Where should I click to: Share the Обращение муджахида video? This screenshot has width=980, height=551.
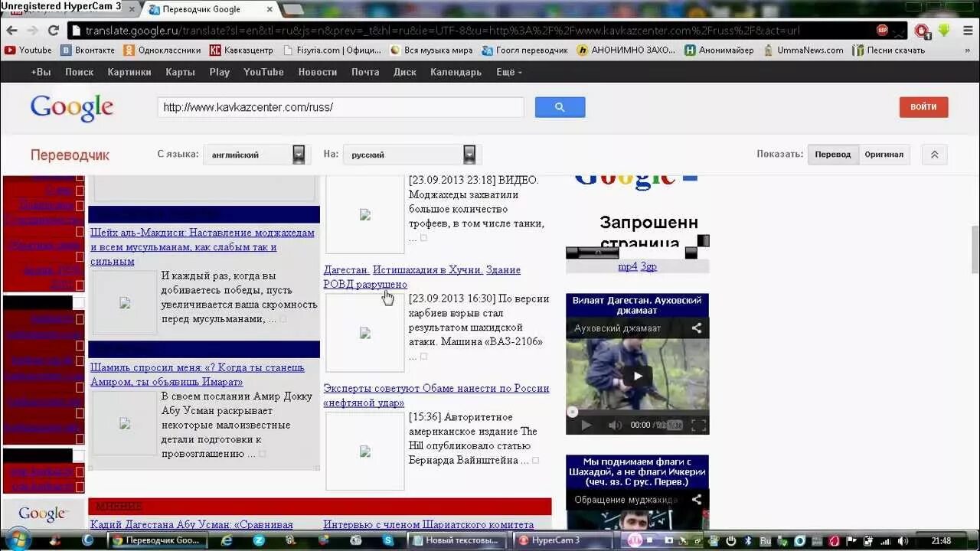click(697, 500)
